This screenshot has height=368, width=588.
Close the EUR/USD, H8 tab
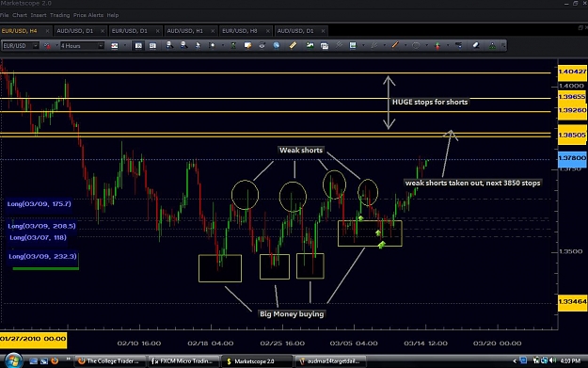(268, 31)
